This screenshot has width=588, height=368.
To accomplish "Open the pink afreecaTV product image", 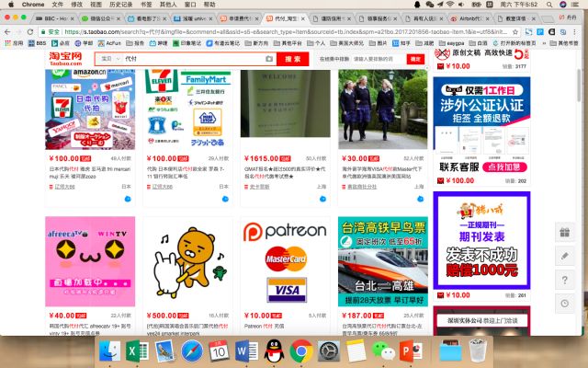I will point(90,261).
